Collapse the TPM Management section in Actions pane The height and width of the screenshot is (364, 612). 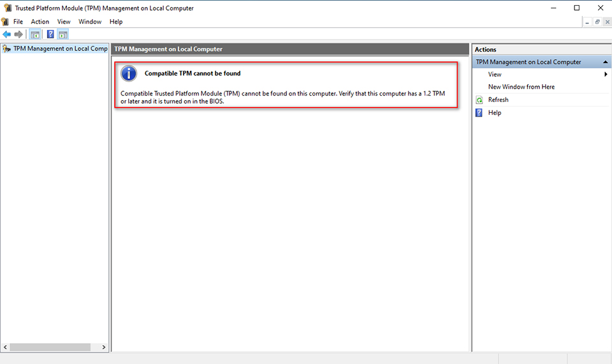[606, 62]
